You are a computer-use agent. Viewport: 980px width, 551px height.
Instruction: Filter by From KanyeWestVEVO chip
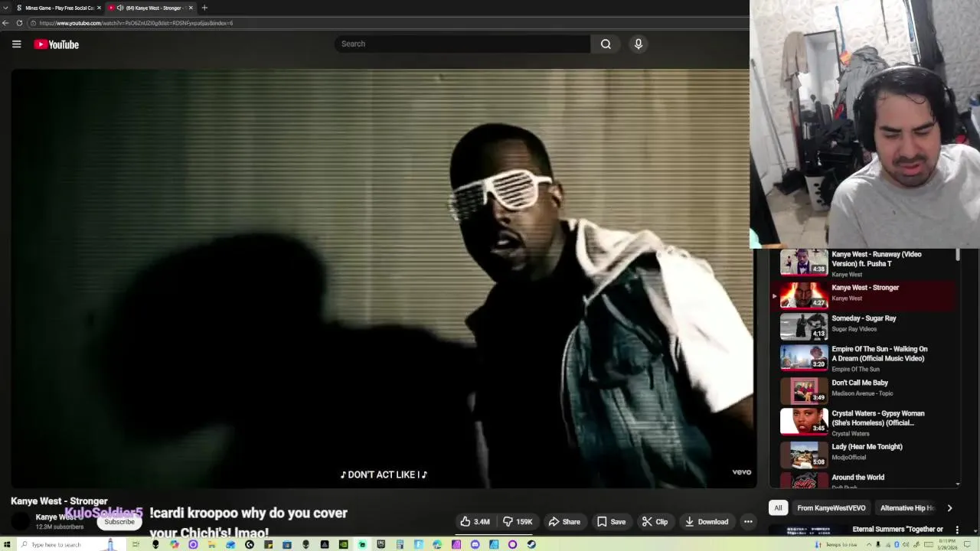(x=831, y=508)
